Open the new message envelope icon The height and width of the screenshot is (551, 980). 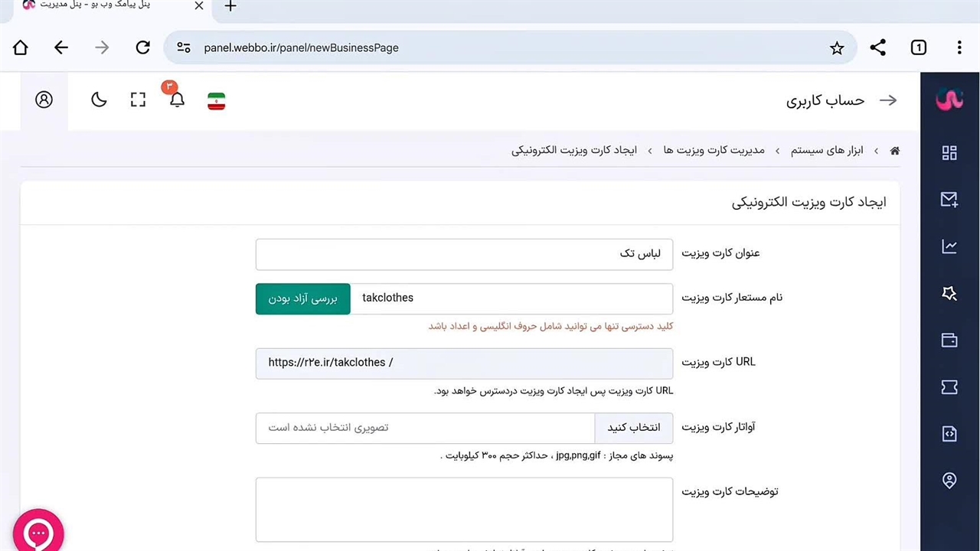tap(949, 200)
